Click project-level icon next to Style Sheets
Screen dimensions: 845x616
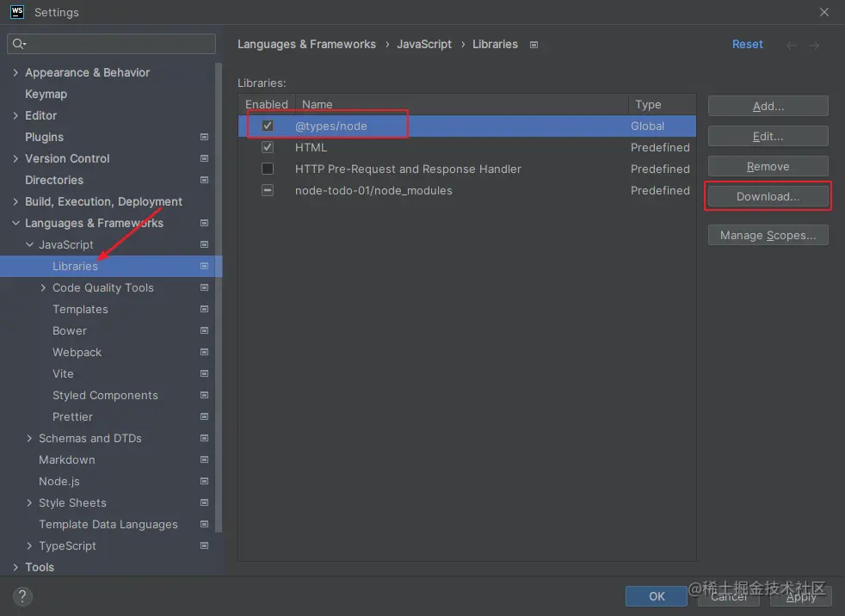coord(204,502)
